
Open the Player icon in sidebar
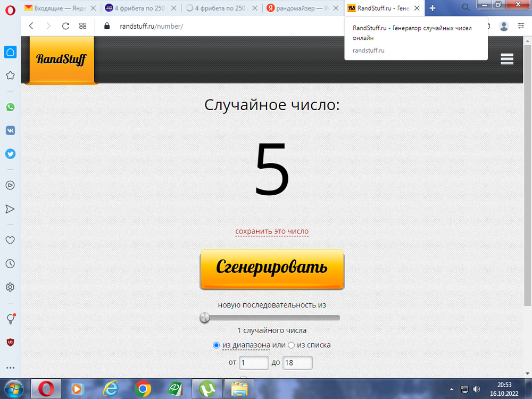(x=10, y=185)
